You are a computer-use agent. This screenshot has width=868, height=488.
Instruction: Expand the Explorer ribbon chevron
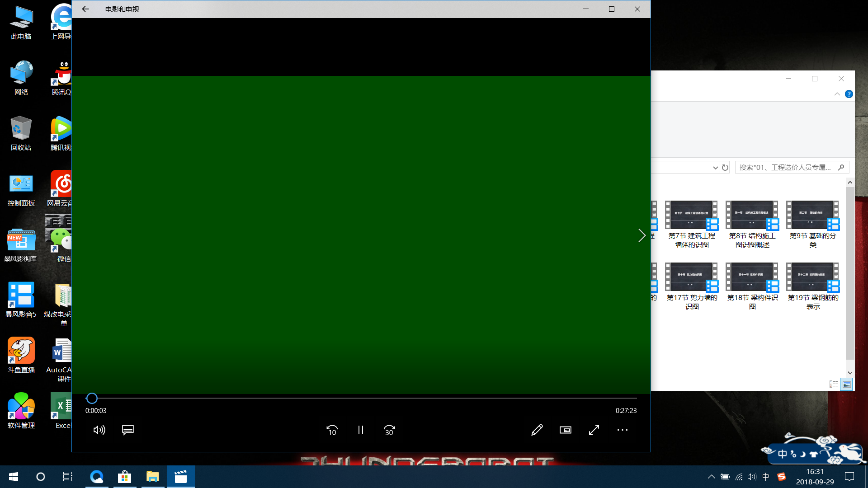837,94
